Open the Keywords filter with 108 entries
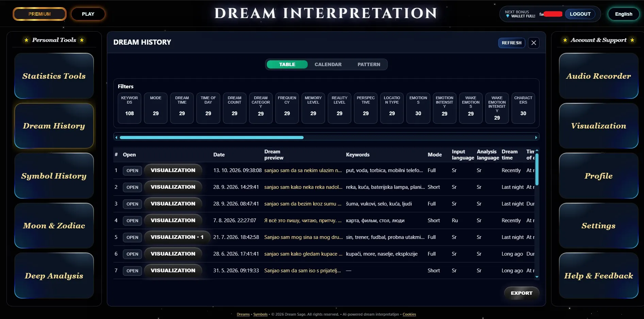The image size is (644, 319). point(129,108)
